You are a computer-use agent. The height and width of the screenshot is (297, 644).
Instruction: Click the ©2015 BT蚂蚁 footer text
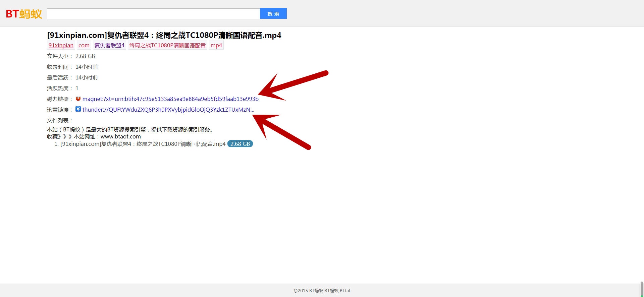322,291
